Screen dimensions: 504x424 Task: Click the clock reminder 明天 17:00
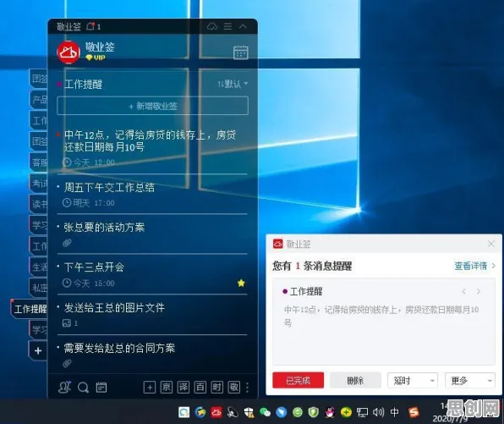(x=89, y=203)
